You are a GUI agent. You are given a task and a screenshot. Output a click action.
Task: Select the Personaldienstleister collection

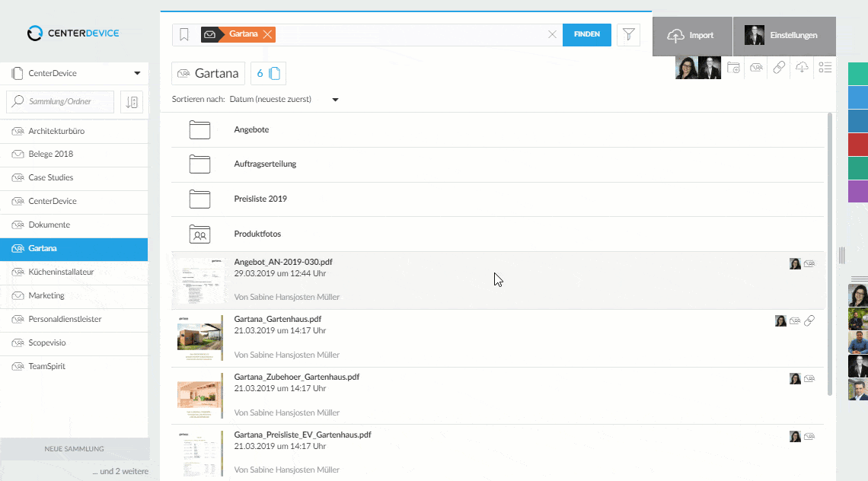click(74, 320)
